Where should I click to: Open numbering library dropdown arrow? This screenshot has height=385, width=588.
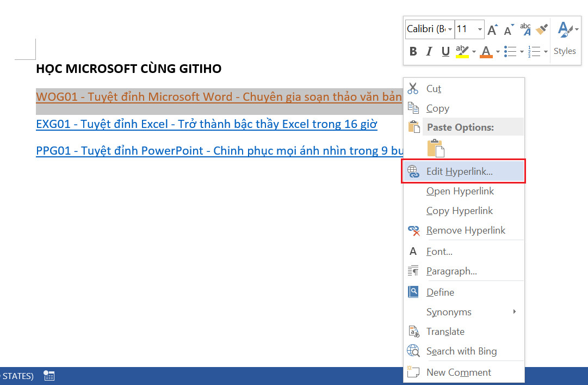546,51
